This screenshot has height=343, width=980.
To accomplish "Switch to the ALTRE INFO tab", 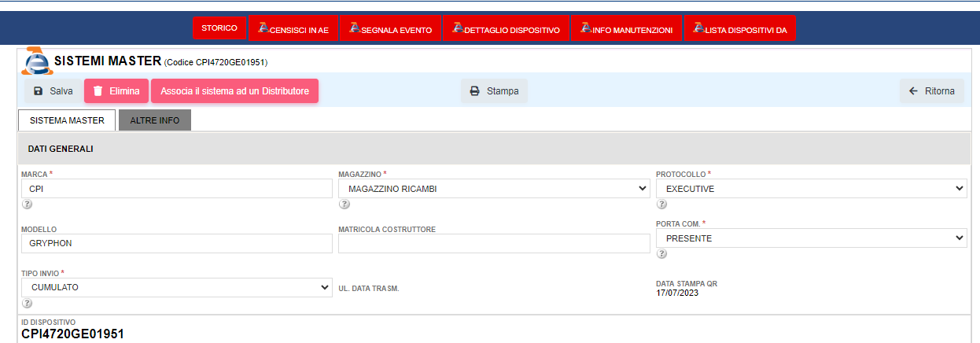I will pyautogui.click(x=155, y=120).
